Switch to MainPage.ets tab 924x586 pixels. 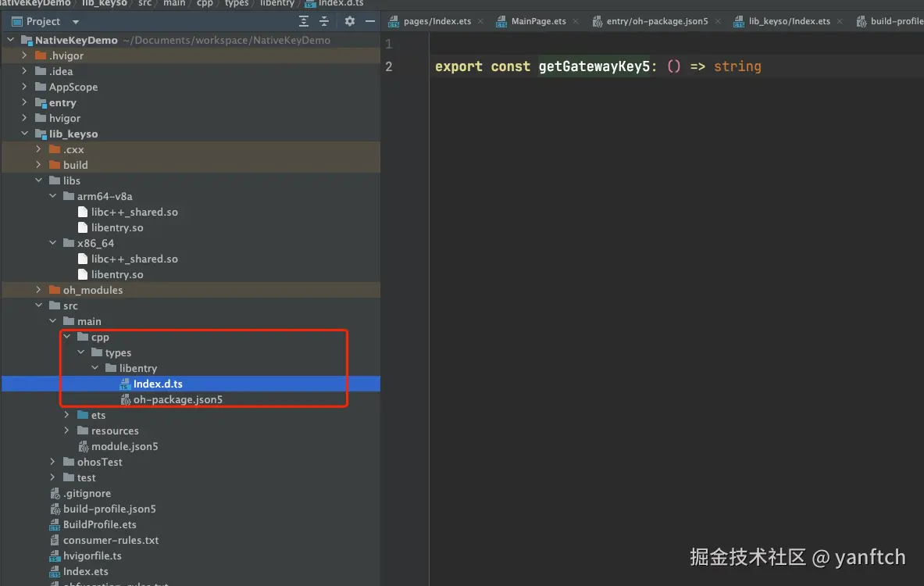pos(539,21)
